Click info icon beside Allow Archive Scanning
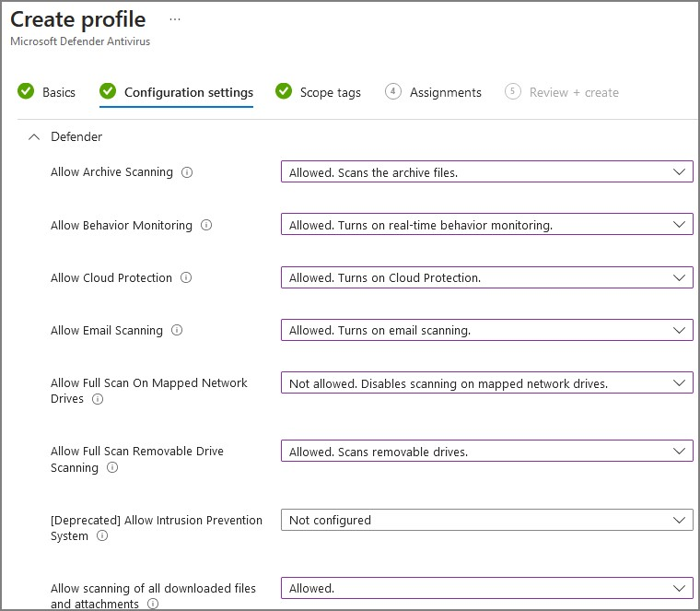Screen dimensions: 700x611 (187, 172)
